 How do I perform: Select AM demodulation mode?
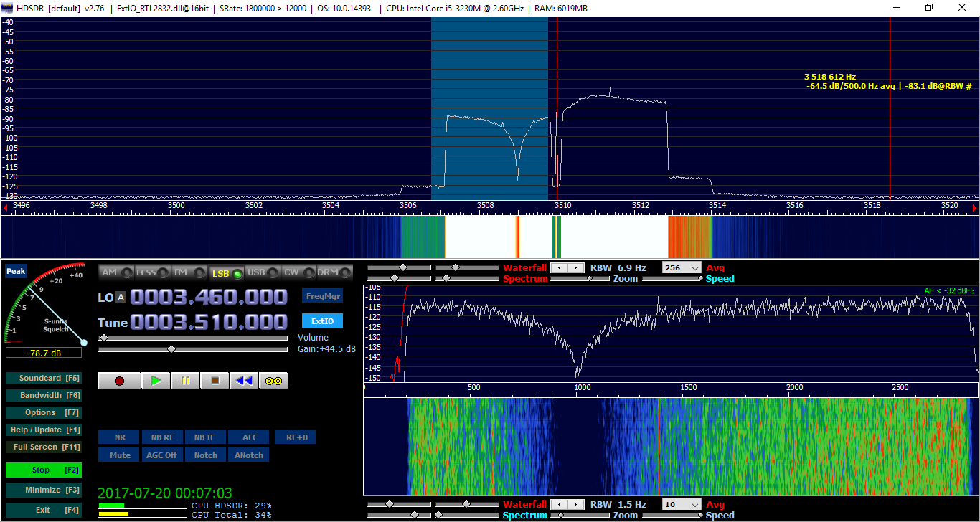point(116,272)
